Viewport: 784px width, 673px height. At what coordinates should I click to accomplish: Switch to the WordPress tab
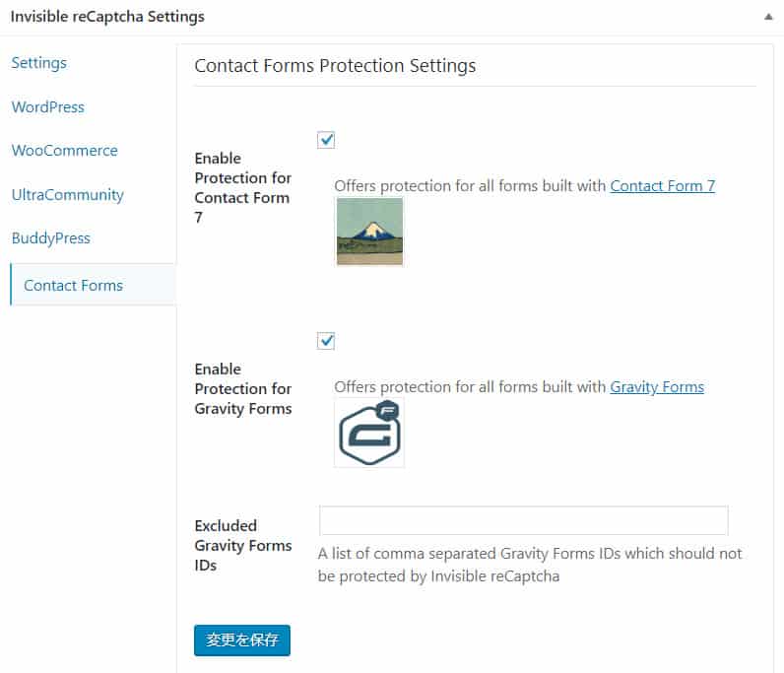click(48, 106)
